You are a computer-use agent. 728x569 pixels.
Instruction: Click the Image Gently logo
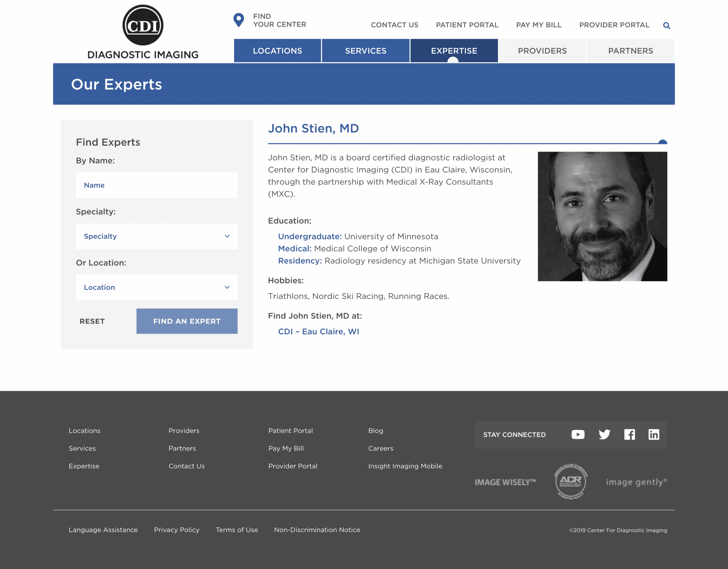tap(636, 482)
